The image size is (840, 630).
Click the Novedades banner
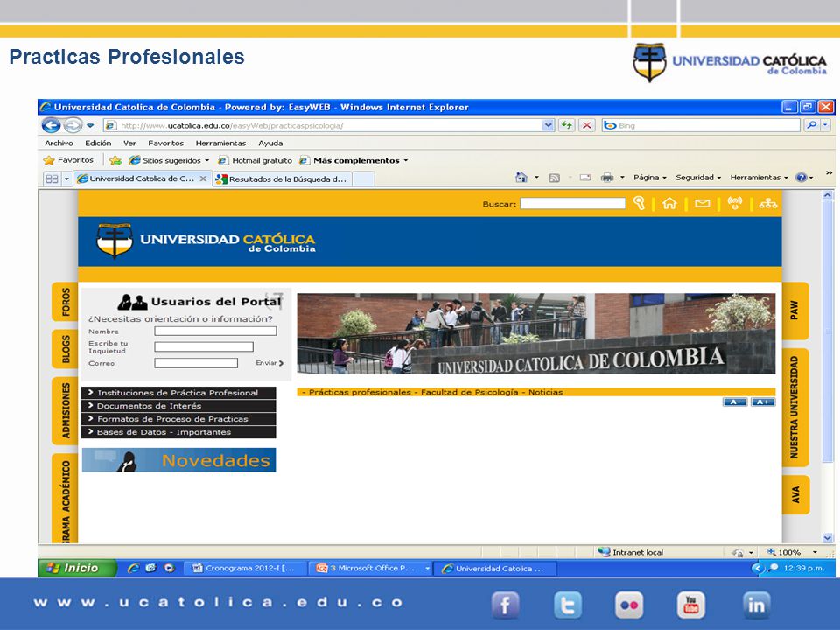click(178, 460)
